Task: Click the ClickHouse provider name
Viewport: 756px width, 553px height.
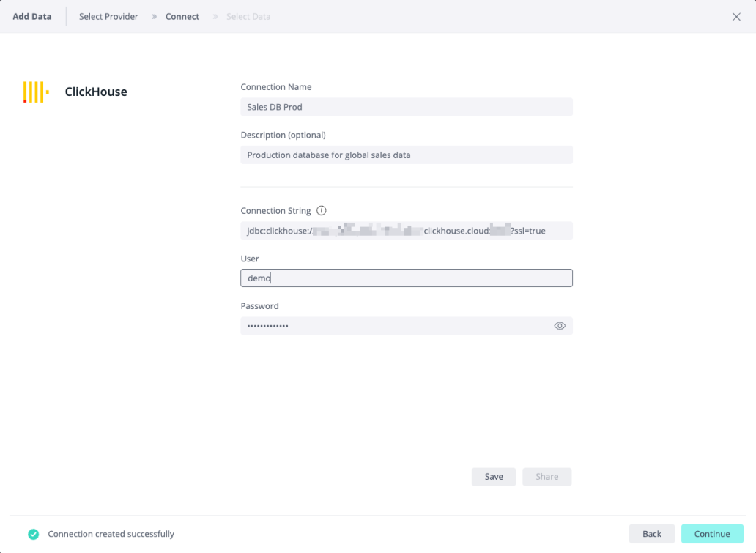Action: click(x=96, y=92)
